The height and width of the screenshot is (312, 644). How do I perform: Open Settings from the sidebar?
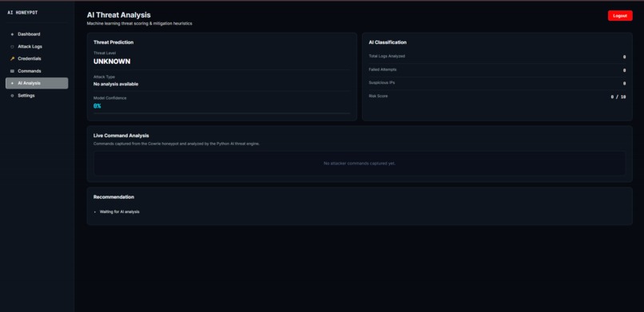[x=37, y=96]
